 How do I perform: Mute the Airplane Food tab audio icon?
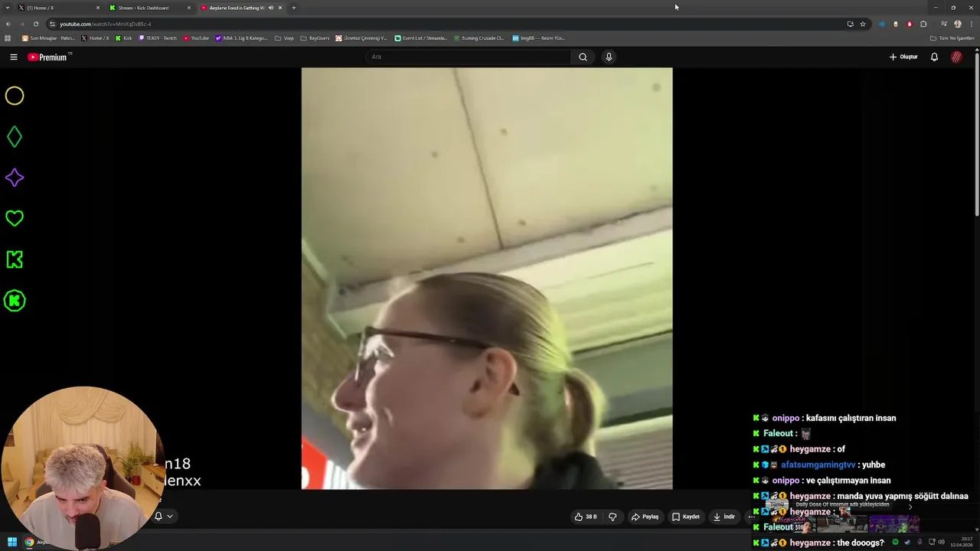(x=270, y=8)
